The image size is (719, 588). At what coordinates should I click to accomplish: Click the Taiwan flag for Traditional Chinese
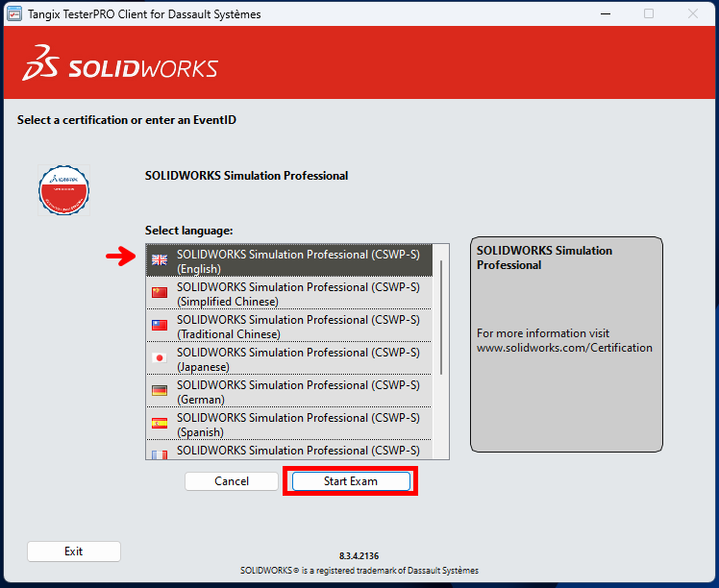pos(160,326)
